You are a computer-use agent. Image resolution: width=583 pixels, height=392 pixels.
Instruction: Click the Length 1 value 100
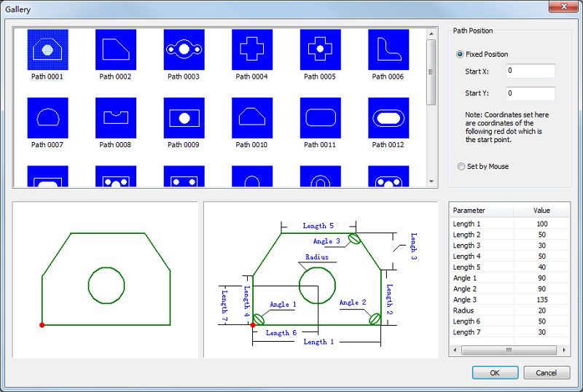pos(542,224)
